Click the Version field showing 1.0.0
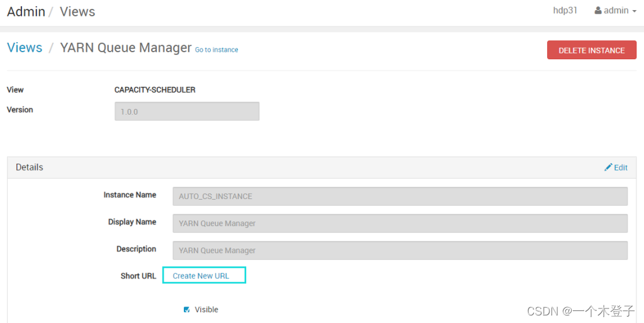 [x=187, y=111]
